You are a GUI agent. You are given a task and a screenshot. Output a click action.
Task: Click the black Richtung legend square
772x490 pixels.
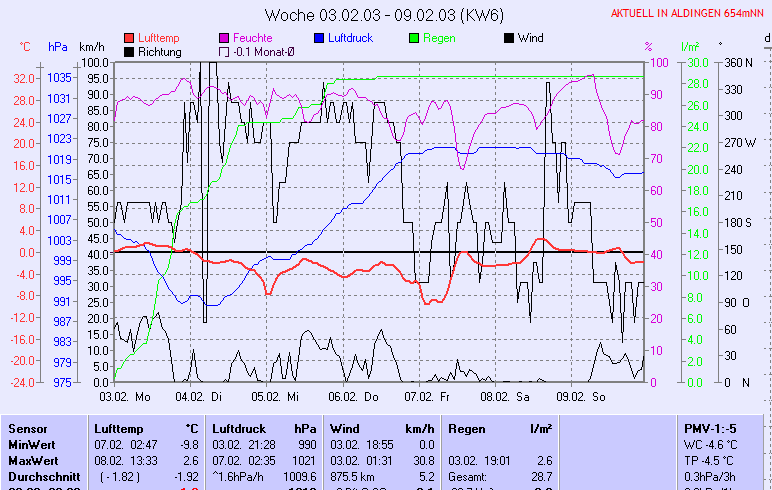[130, 51]
